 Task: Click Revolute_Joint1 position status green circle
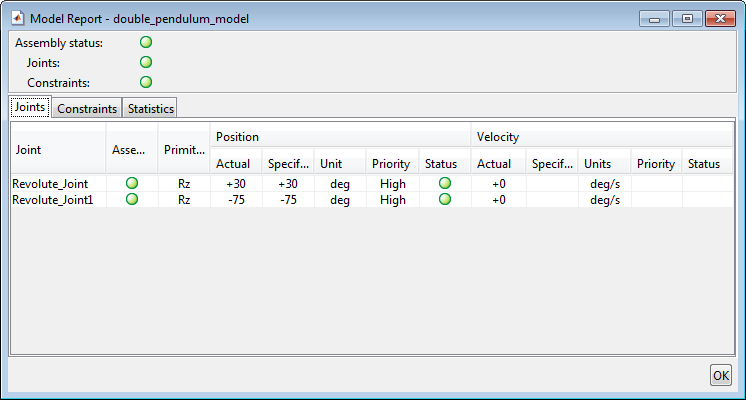click(x=445, y=199)
